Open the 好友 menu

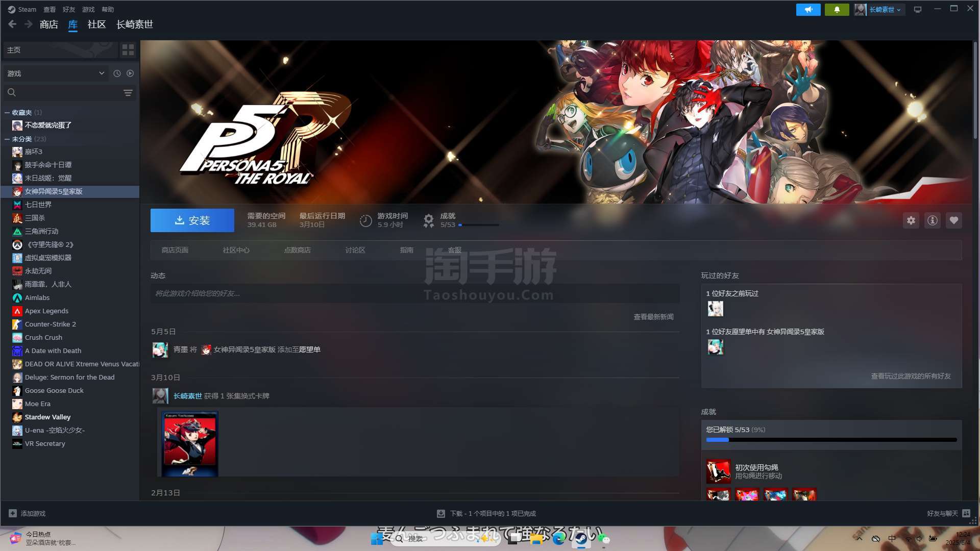pyautogui.click(x=69, y=9)
